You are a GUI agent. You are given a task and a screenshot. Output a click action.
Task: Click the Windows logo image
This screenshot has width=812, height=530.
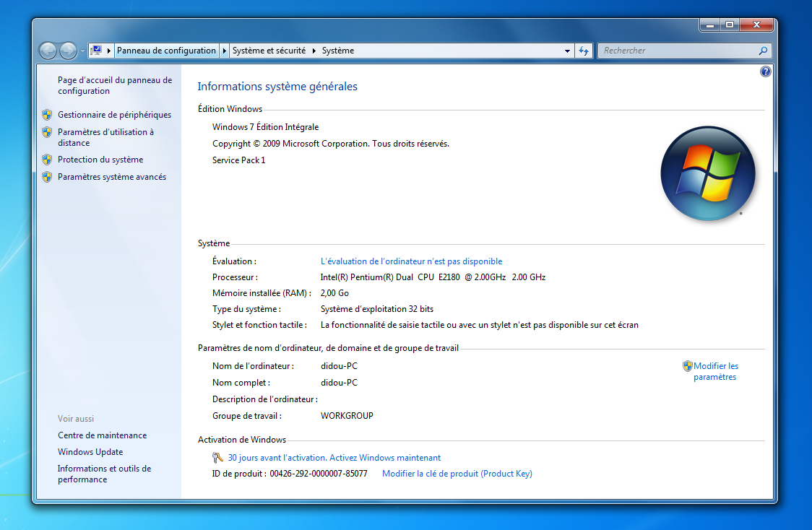point(707,173)
